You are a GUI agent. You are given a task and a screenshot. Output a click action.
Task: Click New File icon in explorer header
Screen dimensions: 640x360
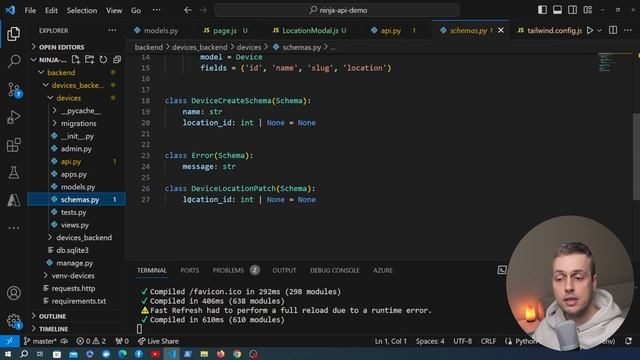pyautogui.click(x=76, y=60)
